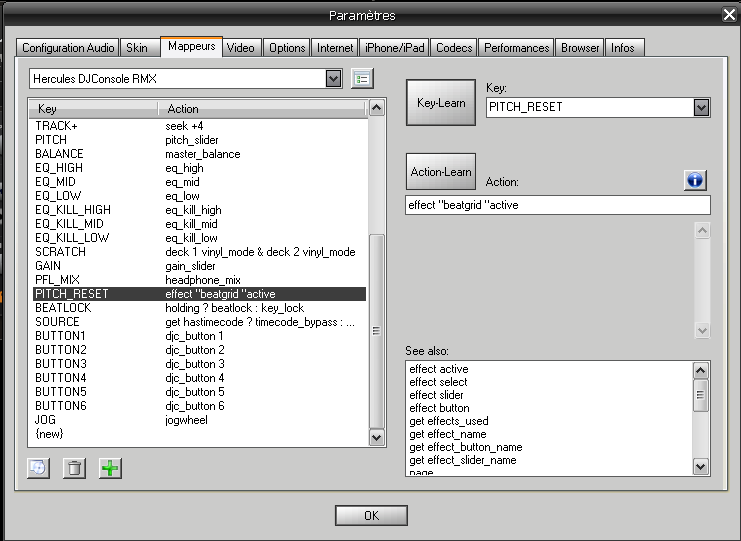Click the disc icon below the mapping list

pyautogui.click(x=38, y=468)
